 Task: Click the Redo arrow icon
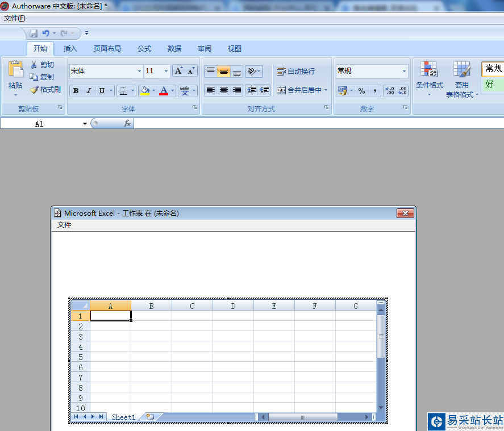64,33
